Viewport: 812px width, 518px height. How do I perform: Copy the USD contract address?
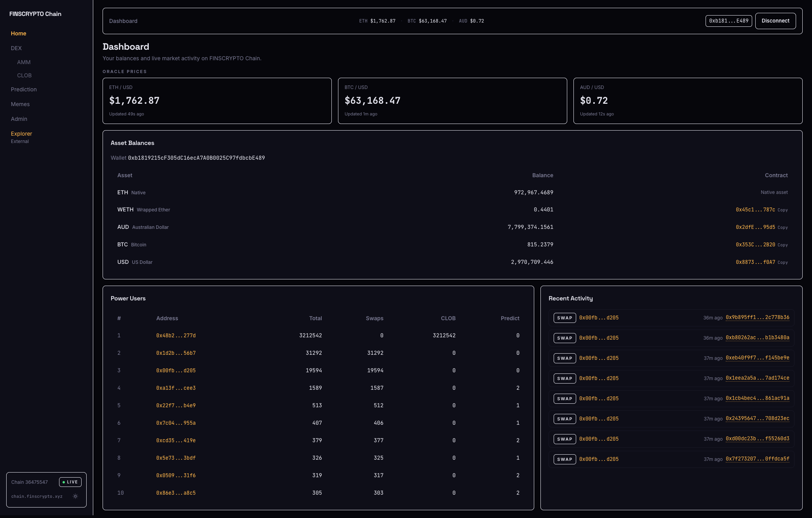point(782,262)
